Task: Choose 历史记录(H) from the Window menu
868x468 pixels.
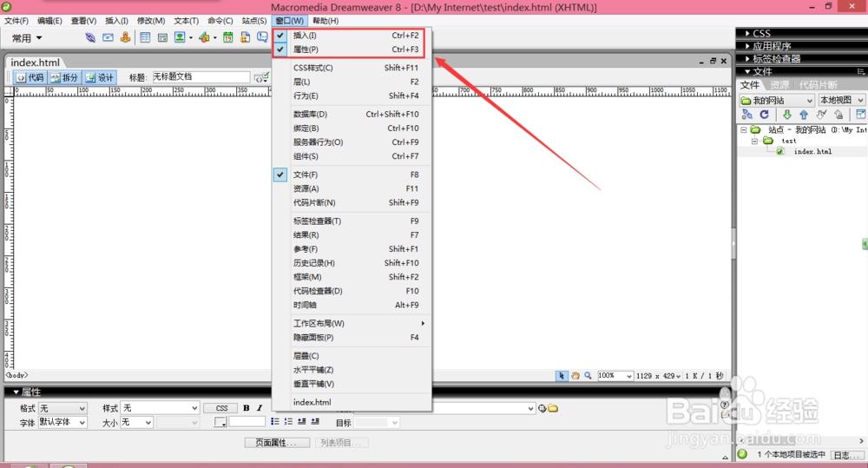Action: click(352, 263)
